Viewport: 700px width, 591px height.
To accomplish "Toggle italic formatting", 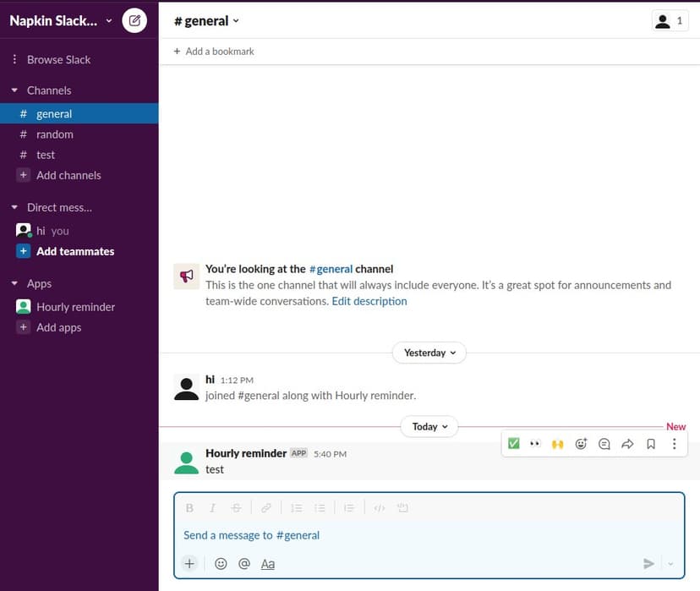I will [x=212, y=508].
